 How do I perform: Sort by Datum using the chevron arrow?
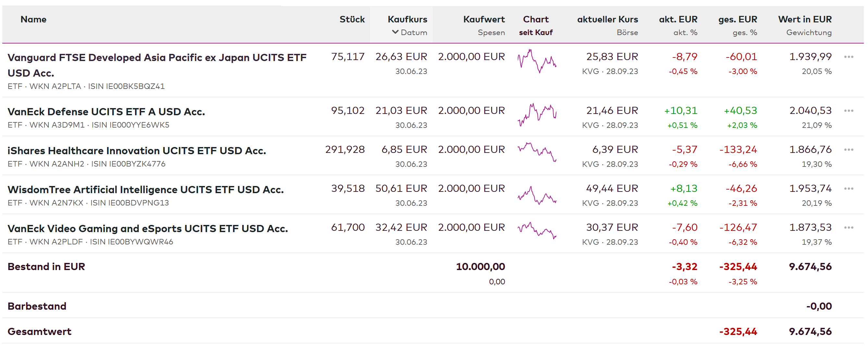pyautogui.click(x=395, y=32)
